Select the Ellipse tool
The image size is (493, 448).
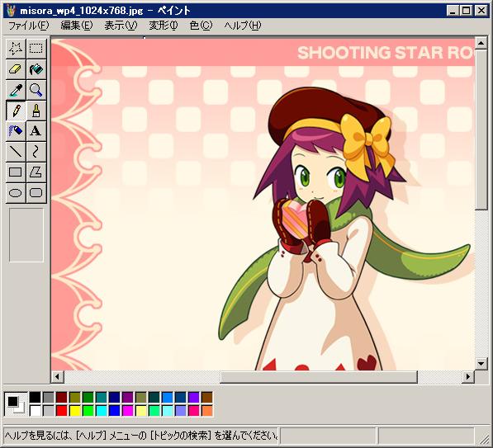click(x=16, y=192)
